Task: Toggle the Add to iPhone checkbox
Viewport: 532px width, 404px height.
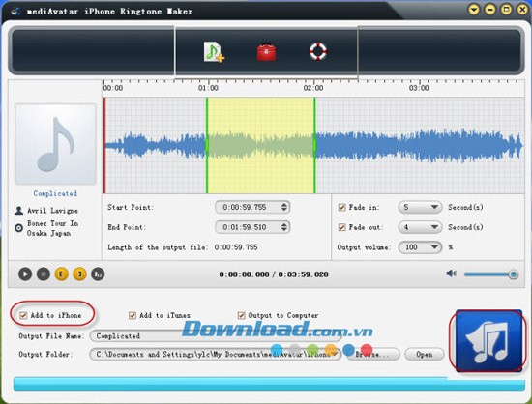Action: pos(23,315)
